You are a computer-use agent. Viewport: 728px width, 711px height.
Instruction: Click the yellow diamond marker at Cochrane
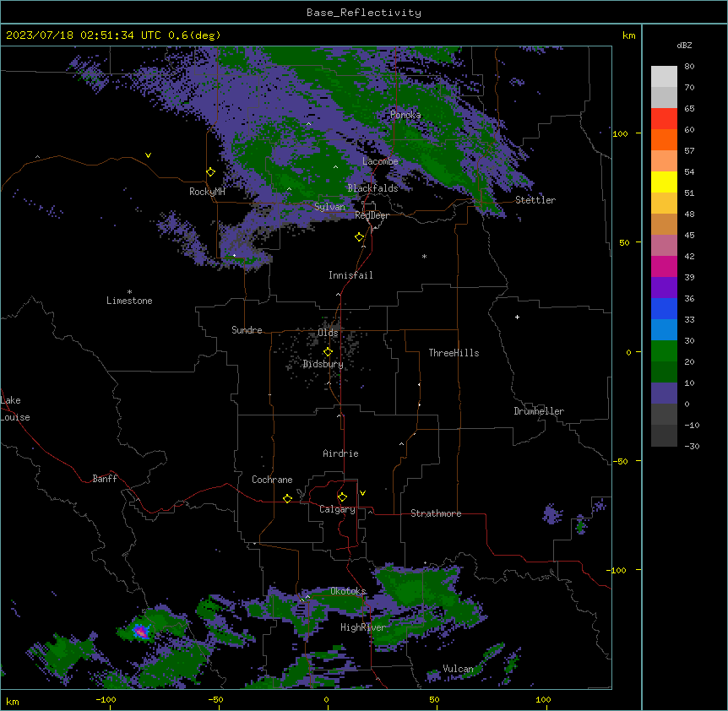point(287,498)
